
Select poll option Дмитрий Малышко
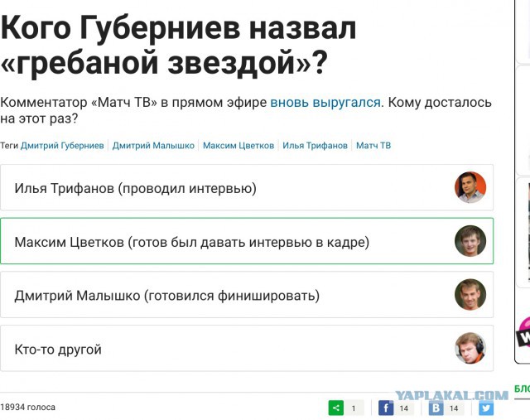tap(247, 295)
